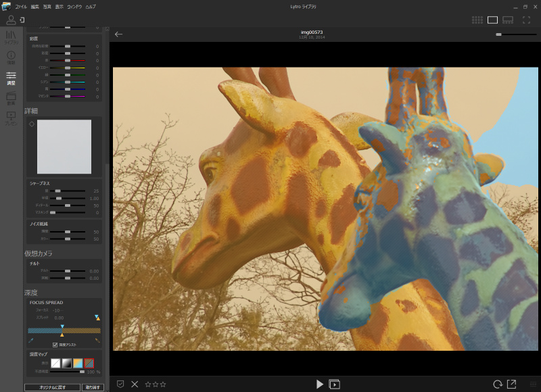Screen dimensions: 541x392
Task: Enter fullscreen mode
Action: (526, 20)
